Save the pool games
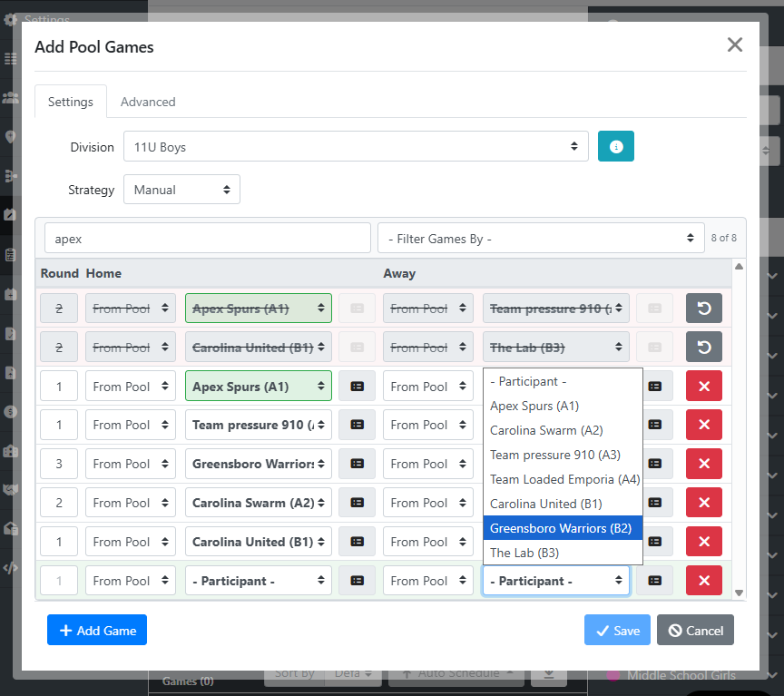Screen dimensions: 784x696 [x=617, y=630]
